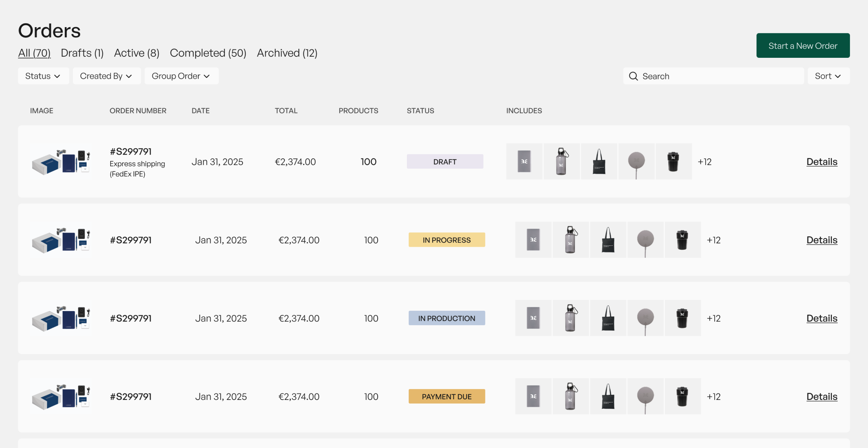The width and height of the screenshot is (868, 448).
Task: Click the gift box image for DRAFT order
Action: [x=61, y=161]
